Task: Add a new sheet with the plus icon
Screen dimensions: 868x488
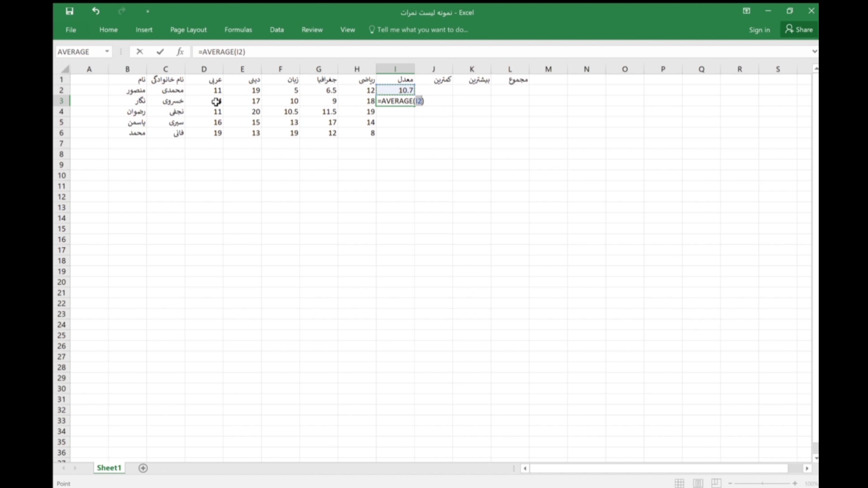Action: click(143, 468)
